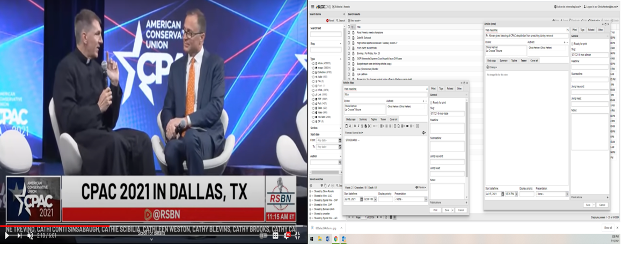The image size is (644, 276).
Task: Click the video fullscreen icon
Action: pyautogui.click(x=297, y=235)
